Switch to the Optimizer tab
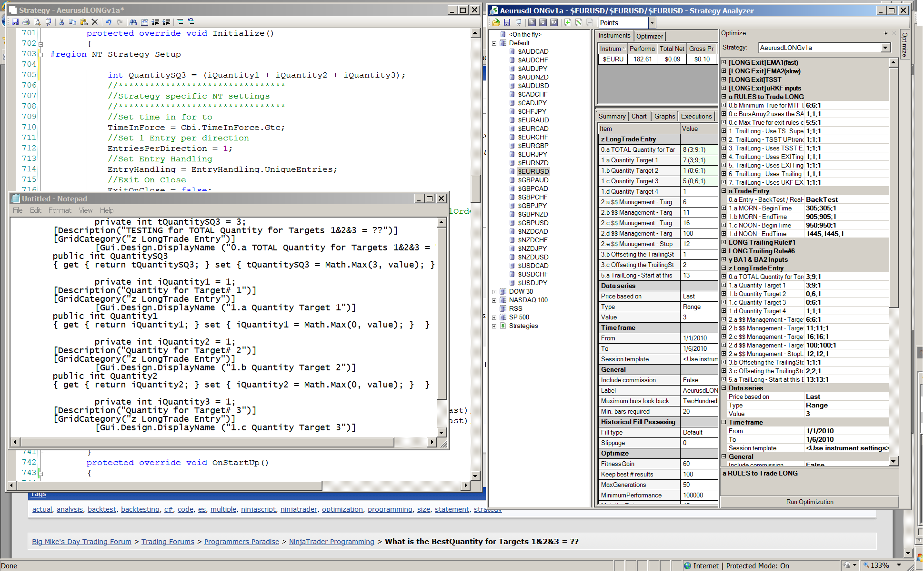This screenshot has height=575, width=924. click(x=650, y=36)
